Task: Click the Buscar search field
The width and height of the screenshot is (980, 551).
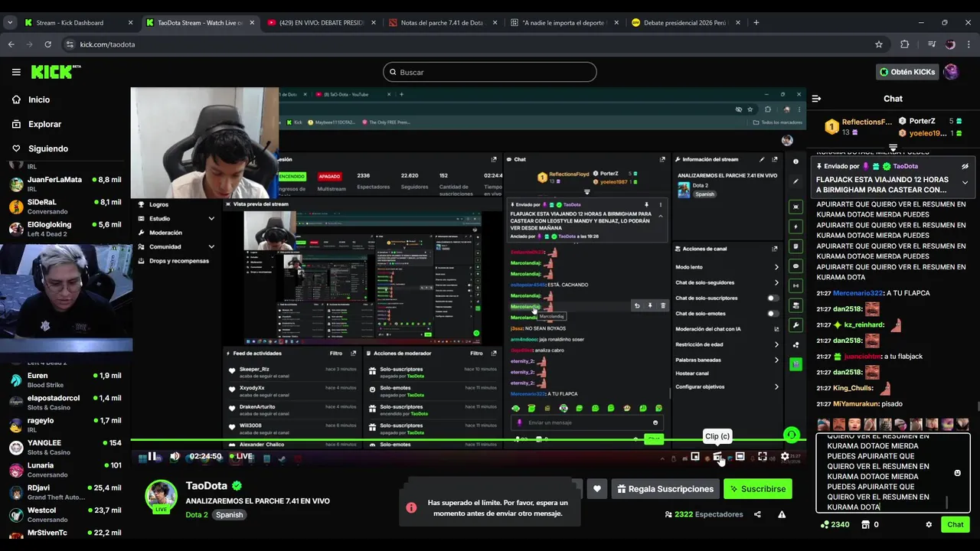Action: (x=490, y=72)
